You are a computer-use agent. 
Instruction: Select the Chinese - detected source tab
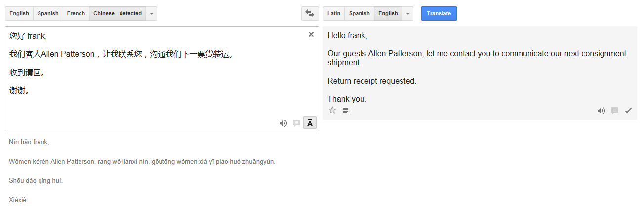coord(118,13)
